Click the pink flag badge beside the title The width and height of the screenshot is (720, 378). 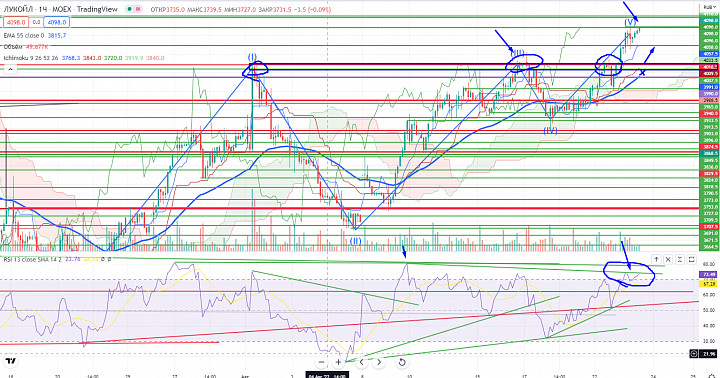click(138, 9)
